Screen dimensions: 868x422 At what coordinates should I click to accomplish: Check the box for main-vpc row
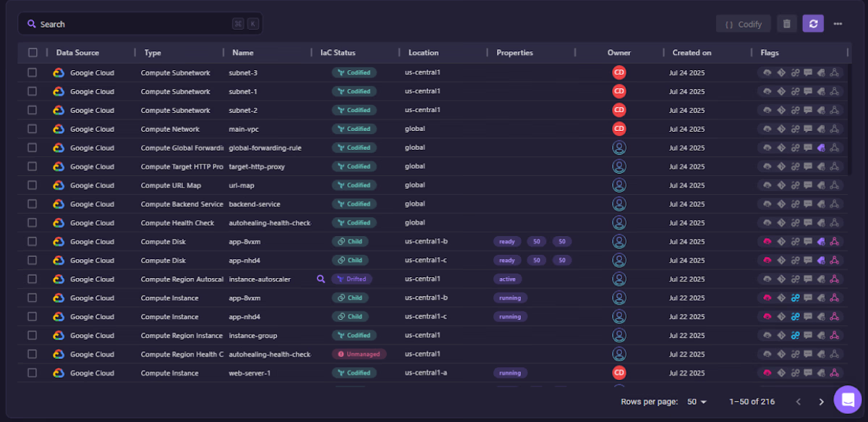coord(32,129)
